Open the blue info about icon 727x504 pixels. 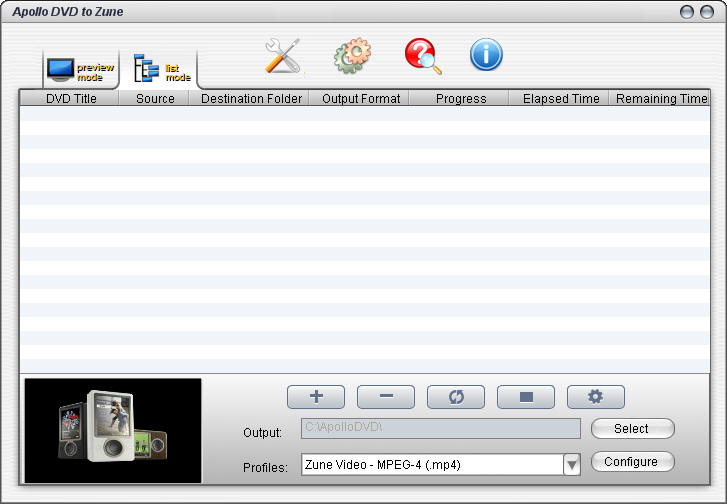[x=486, y=54]
